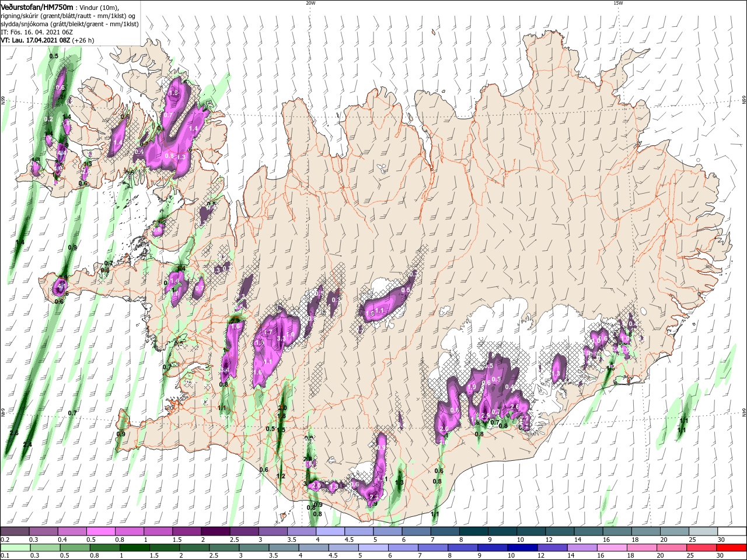Select lower-row swatch between 25 and 30
The height and width of the screenshot is (560, 747).
(x=702, y=548)
